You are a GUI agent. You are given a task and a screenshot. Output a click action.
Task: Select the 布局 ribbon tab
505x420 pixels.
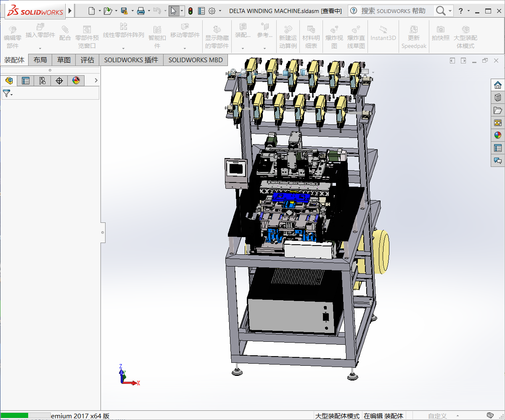point(40,60)
